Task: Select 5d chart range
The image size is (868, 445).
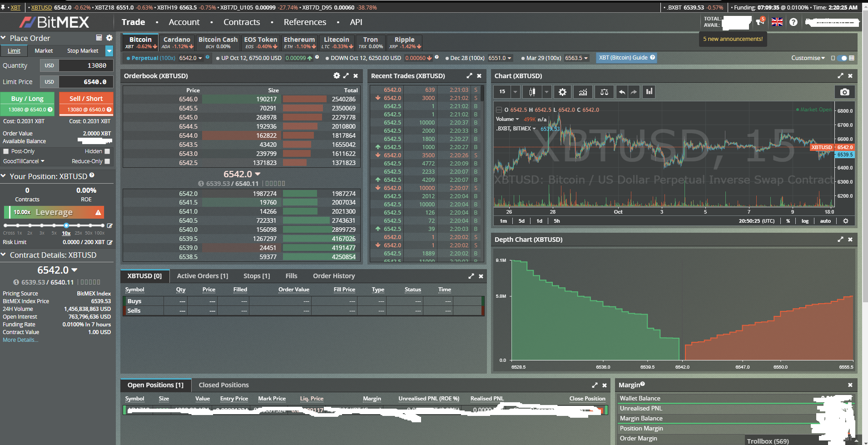Action: (x=521, y=221)
